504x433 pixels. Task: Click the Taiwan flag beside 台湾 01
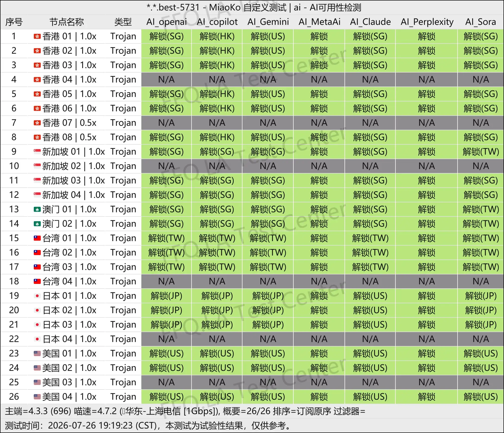[x=37, y=238]
